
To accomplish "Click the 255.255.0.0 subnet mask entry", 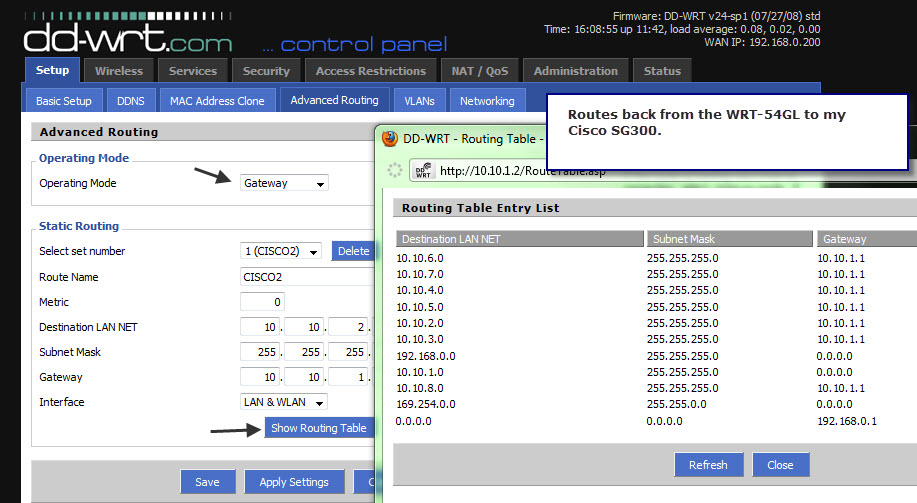I will (677, 404).
